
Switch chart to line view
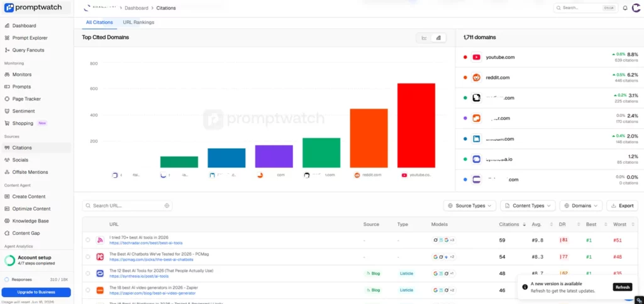pyautogui.click(x=424, y=38)
